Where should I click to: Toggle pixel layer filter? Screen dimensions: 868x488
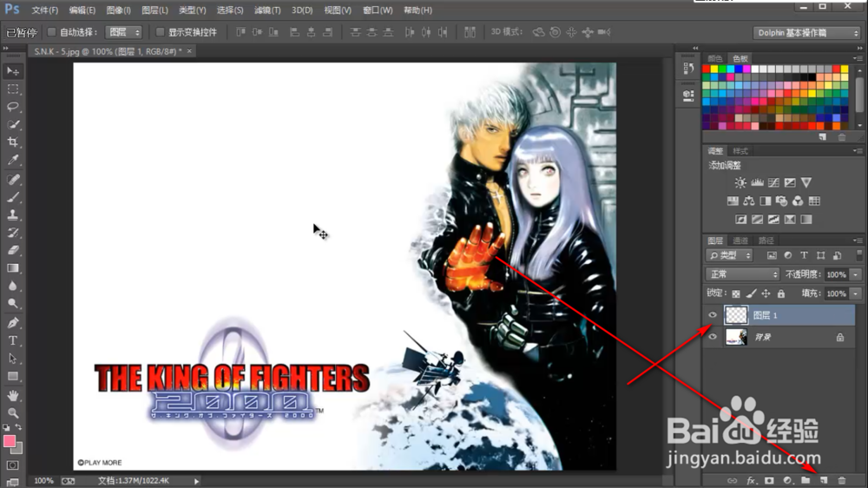click(772, 255)
